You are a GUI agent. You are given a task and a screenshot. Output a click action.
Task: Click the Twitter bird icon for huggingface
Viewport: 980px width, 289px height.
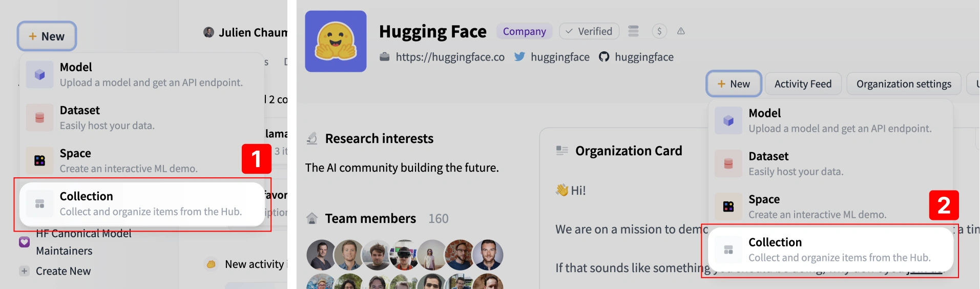[519, 57]
